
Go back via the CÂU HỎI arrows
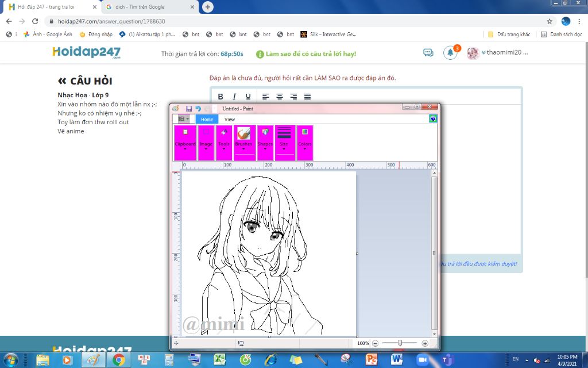click(x=62, y=80)
